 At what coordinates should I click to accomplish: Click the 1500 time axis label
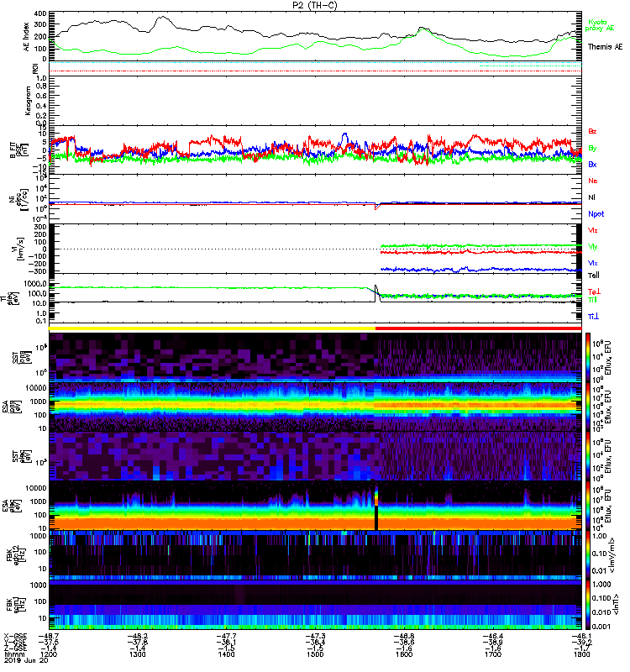coord(315,654)
